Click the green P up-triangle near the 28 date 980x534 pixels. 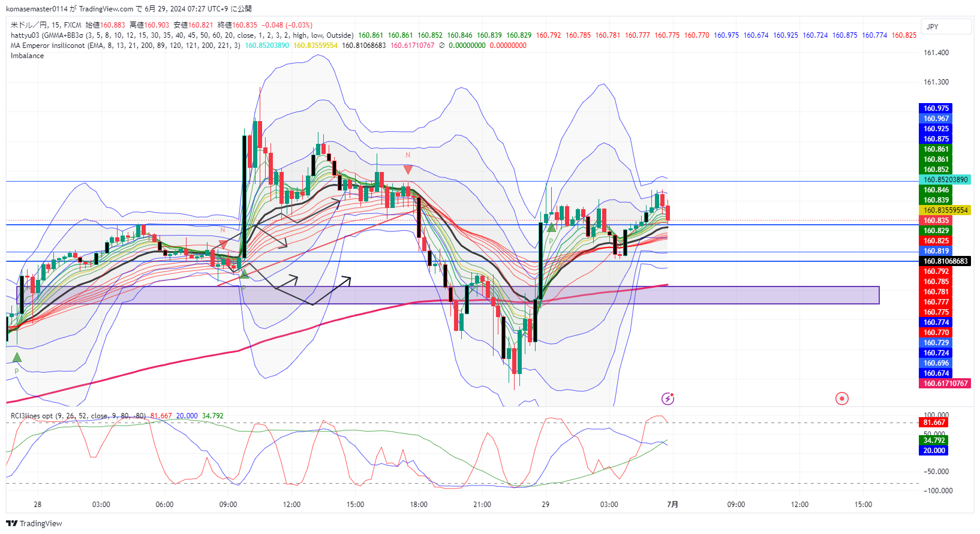coord(17,357)
